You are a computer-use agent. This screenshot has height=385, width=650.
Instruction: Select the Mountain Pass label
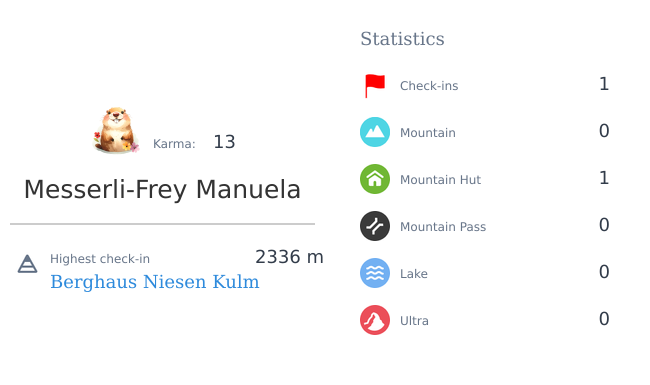[x=443, y=227]
